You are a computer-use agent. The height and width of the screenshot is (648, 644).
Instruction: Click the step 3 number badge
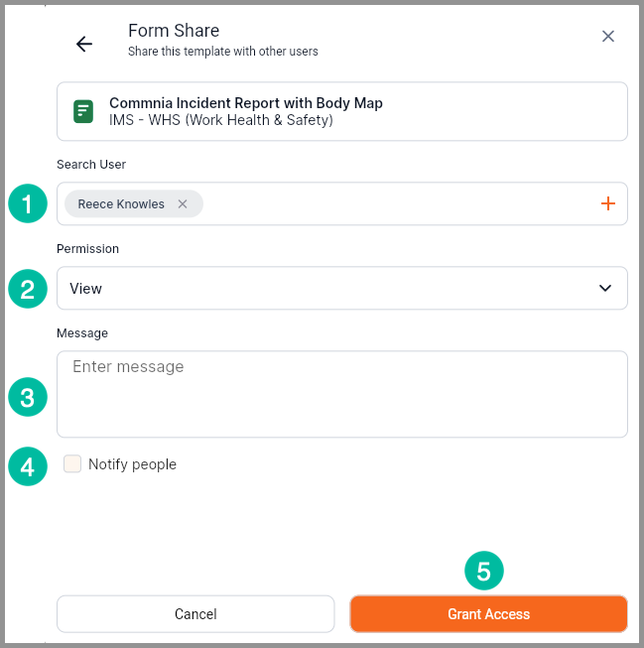pyautogui.click(x=28, y=397)
